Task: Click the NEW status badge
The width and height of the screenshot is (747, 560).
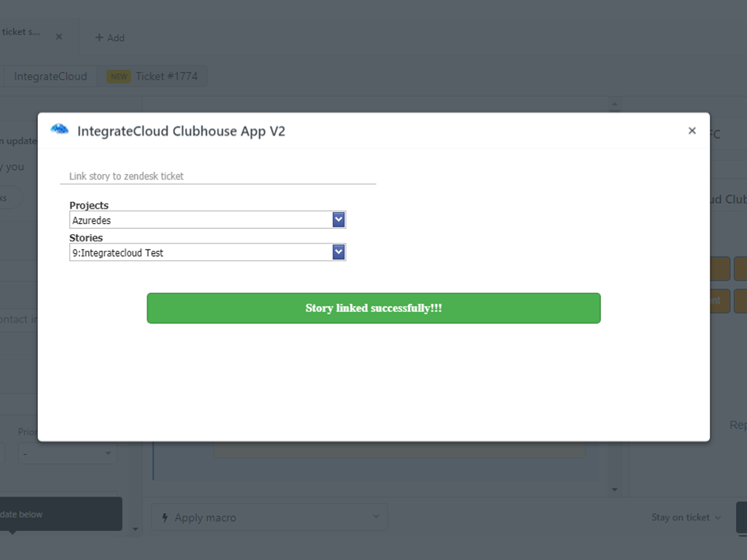Action: point(119,77)
